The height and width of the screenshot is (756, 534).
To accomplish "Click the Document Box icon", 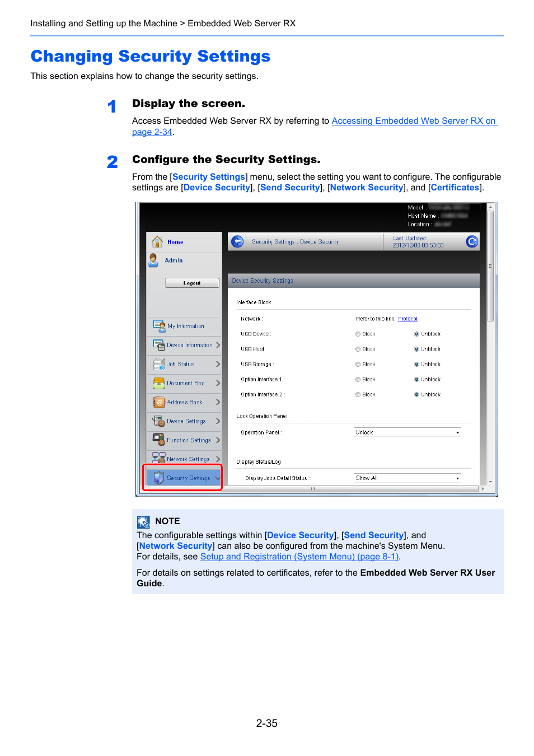I will [159, 382].
